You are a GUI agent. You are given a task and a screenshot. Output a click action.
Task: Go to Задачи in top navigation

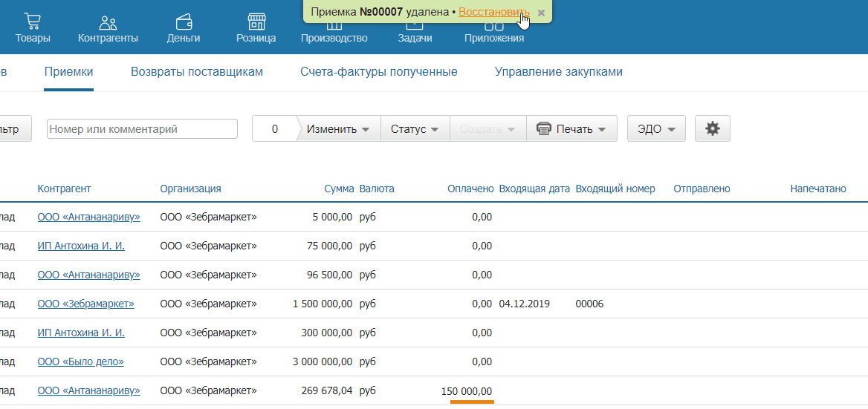(x=415, y=38)
